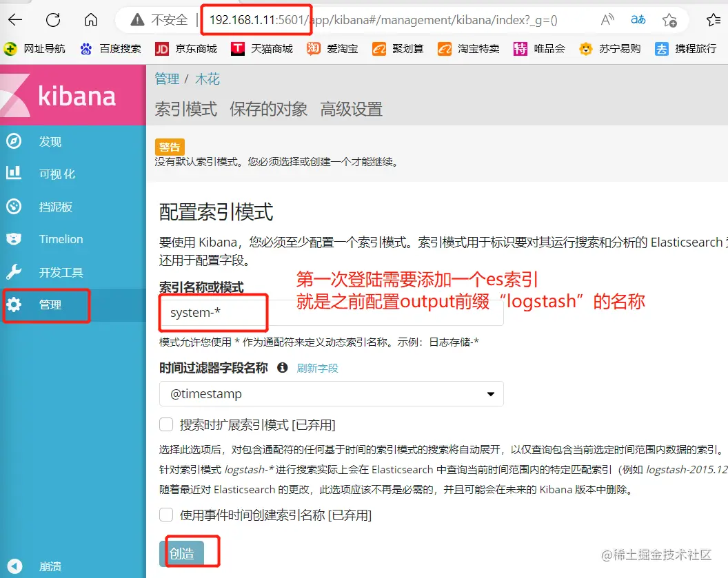Click 崩溃 to collapse the sidebar
Image resolution: width=728 pixels, height=578 pixels.
point(50,566)
